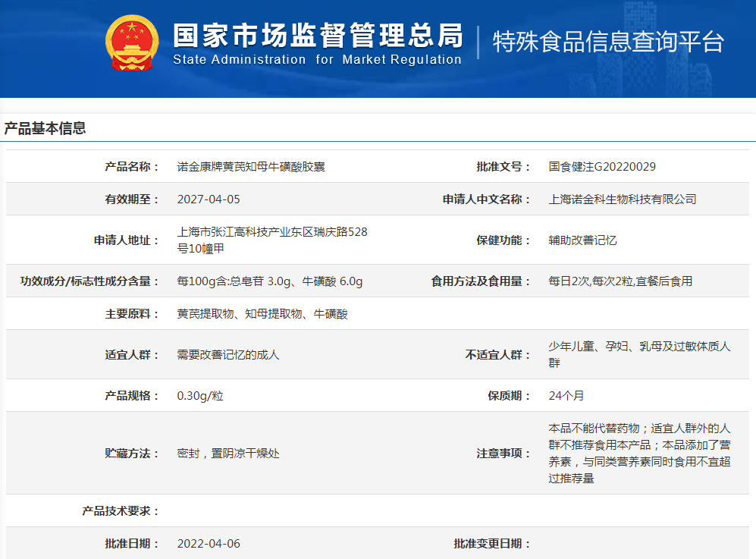Click the 特殊食品信息查询平台 platform title
The image size is (756, 559).
pyautogui.click(x=608, y=42)
